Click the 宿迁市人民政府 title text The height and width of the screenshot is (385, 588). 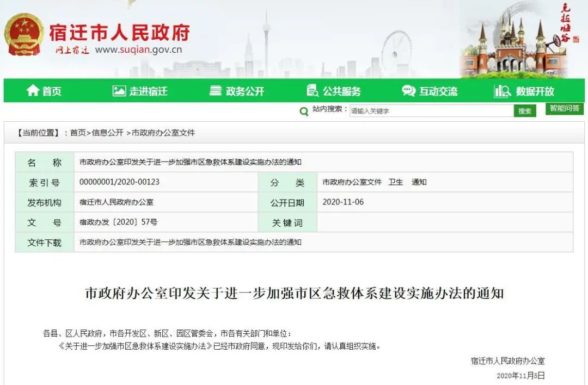119,32
